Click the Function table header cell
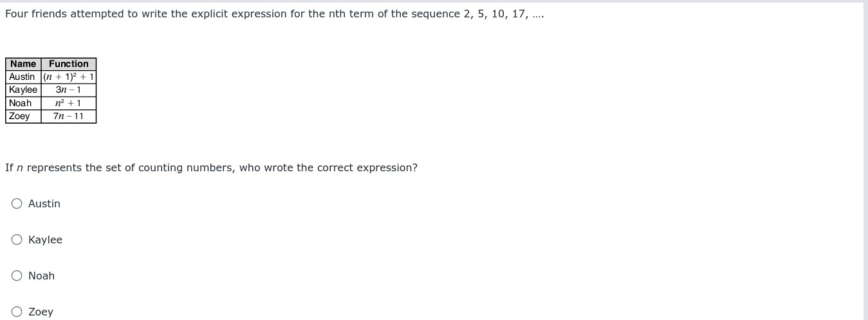Viewport: 868px width, 320px height. (69, 64)
